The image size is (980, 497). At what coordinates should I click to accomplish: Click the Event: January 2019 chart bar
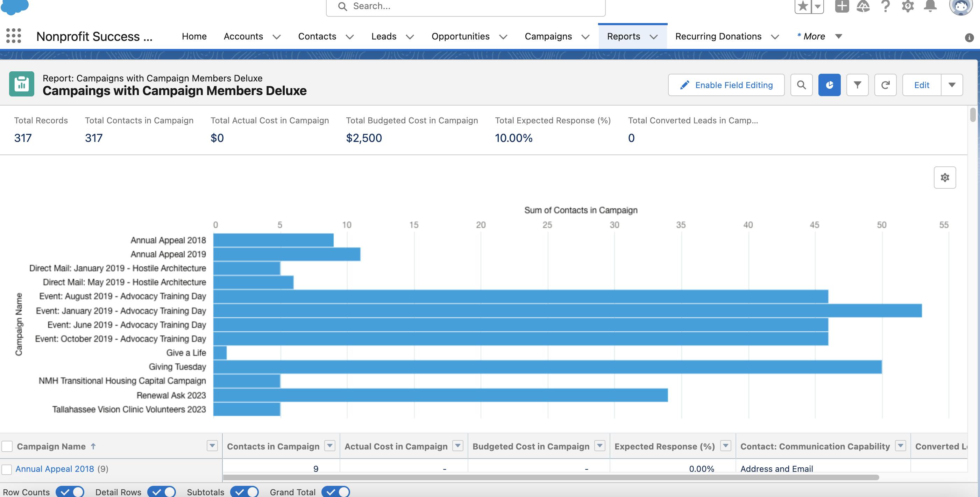coord(568,311)
